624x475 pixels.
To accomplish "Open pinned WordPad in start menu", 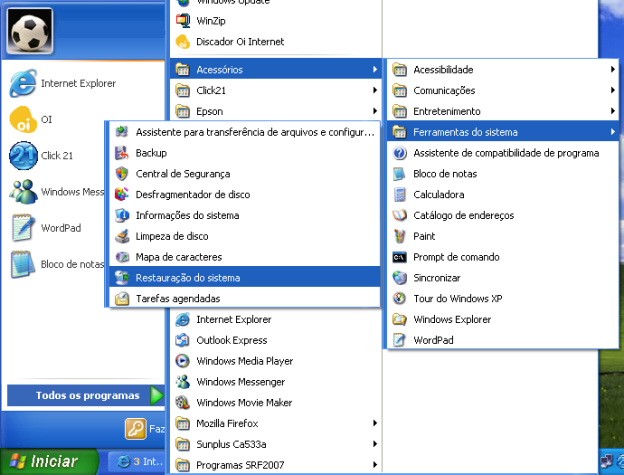I will pos(47,228).
